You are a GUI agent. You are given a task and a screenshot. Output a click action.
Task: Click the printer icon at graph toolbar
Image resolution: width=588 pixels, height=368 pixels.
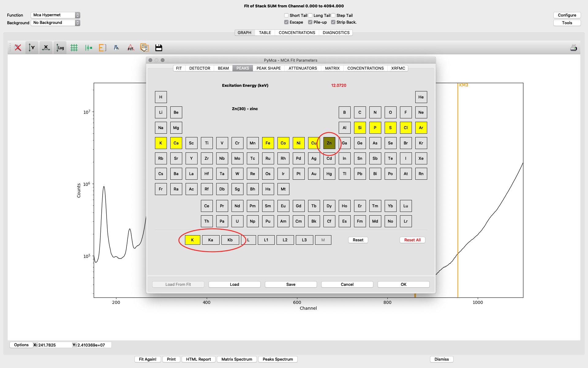click(573, 48)
